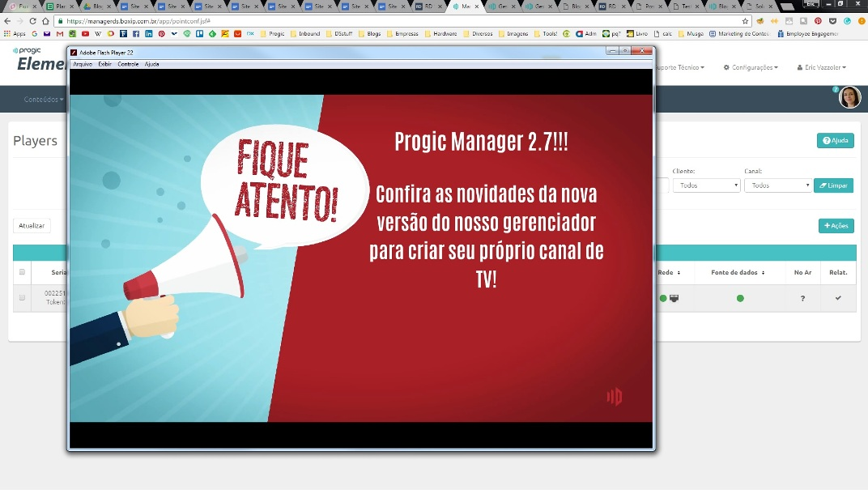The image size is (868, 490).
Task: Open the Apps shortcut in bookmarks bar
Action: 15,34
